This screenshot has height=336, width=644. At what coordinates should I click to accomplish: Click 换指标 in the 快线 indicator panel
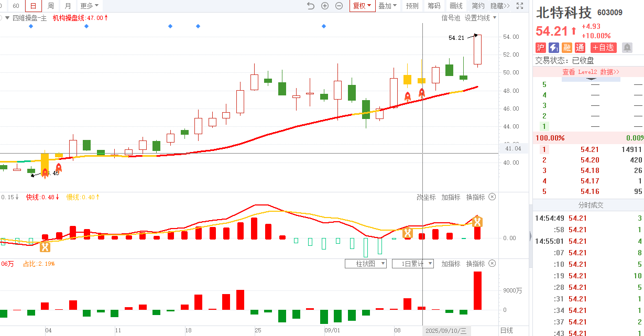point(475,197)
